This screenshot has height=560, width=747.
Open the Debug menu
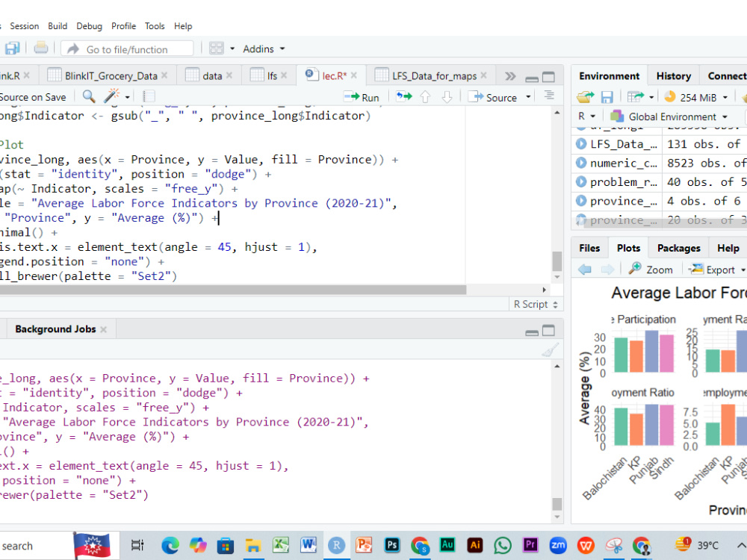[89, 26]
